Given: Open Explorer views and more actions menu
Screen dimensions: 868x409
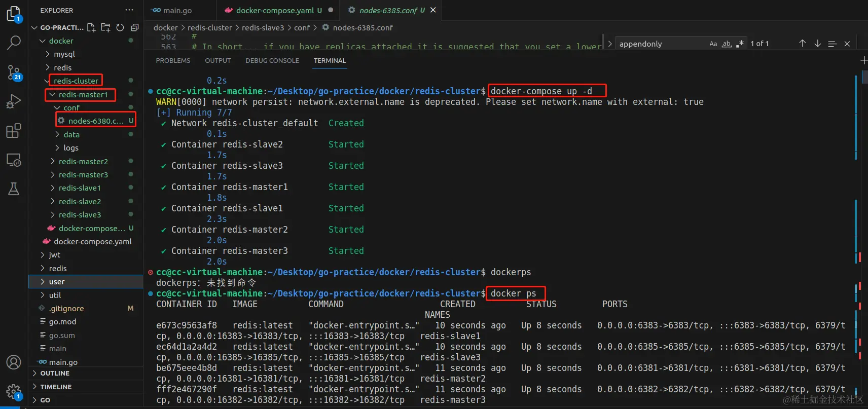Looking at the screenshot, I should tap(129, 10).
